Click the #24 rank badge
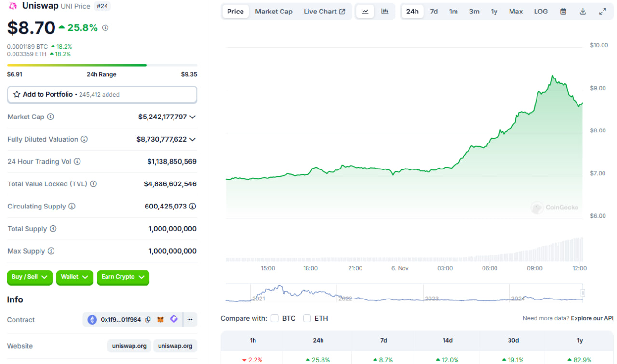The width and height of the screenshot is (617, 364). pyautogui.click(x=102, y=6)
